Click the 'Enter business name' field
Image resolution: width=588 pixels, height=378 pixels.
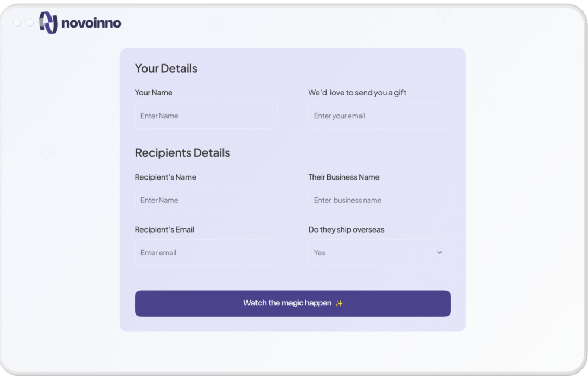tap(380, 200)
